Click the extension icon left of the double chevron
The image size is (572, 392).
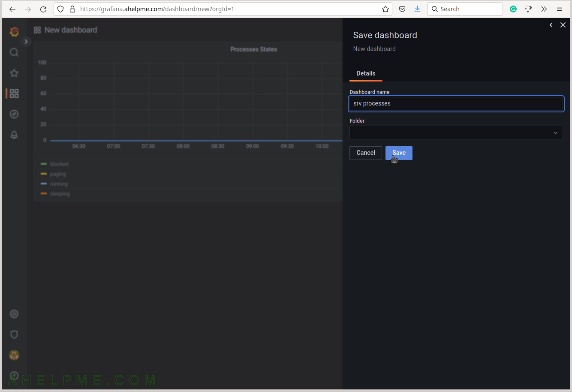tap(529, 9)
